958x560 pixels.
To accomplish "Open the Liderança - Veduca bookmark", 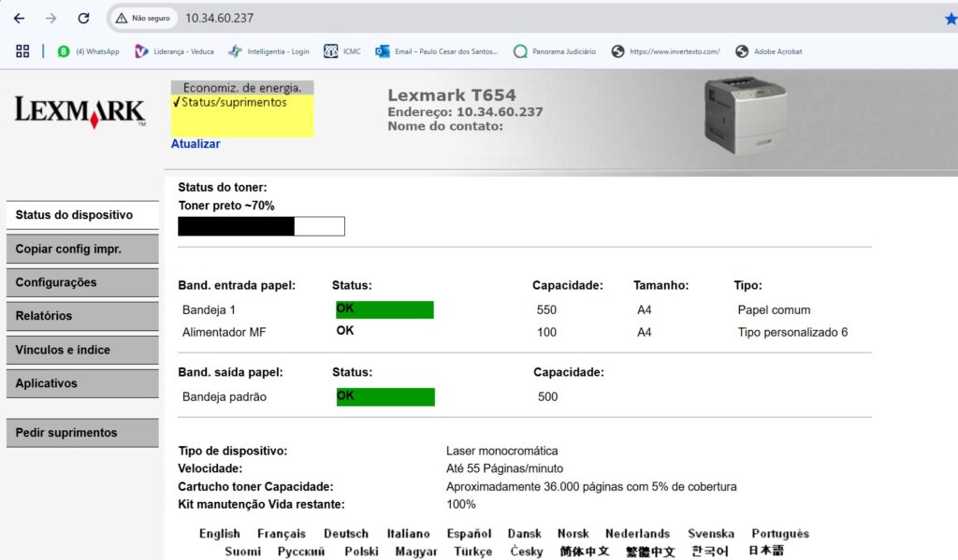I will [174, 51].
